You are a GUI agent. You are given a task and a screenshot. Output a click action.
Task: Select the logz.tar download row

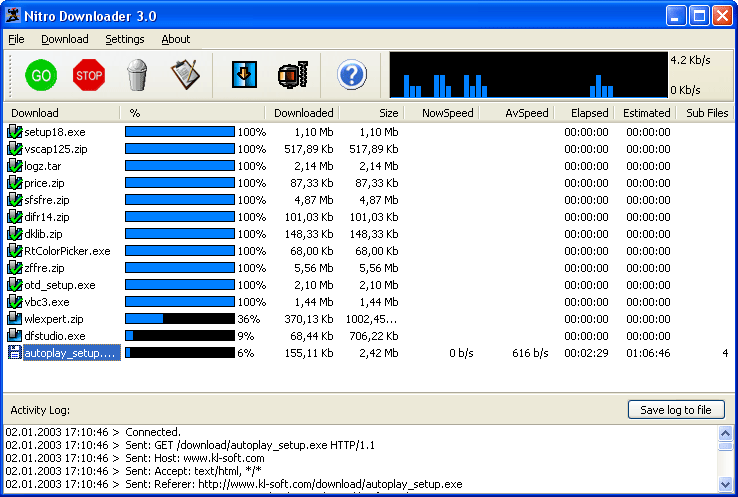coord(369,166)
